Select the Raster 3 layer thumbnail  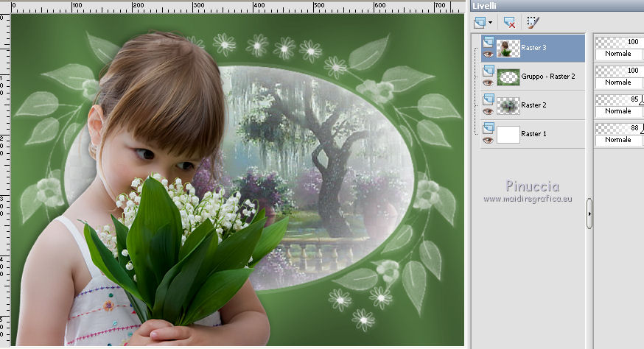coord(508,49)
